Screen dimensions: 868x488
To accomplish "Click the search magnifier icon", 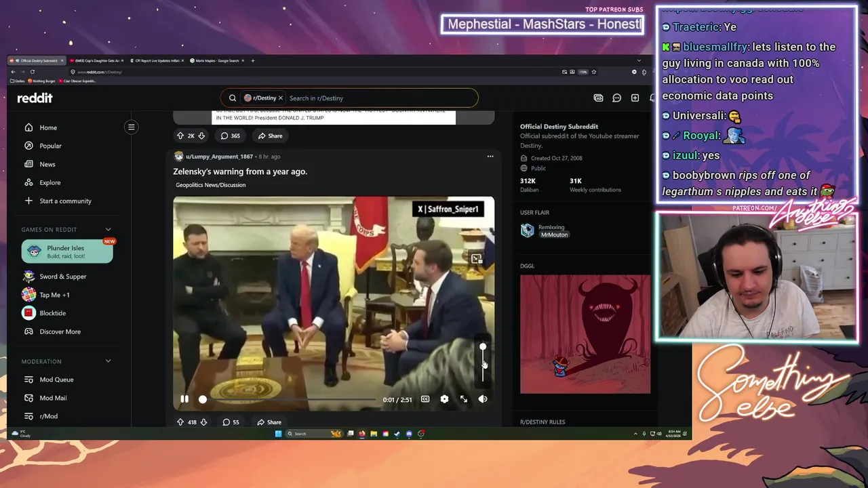I will 233,98.
